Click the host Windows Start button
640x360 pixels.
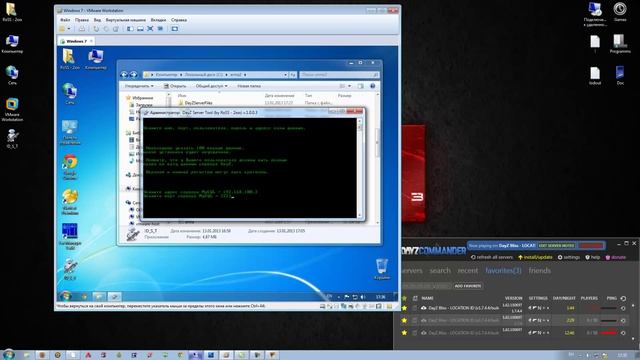[8, 354]
